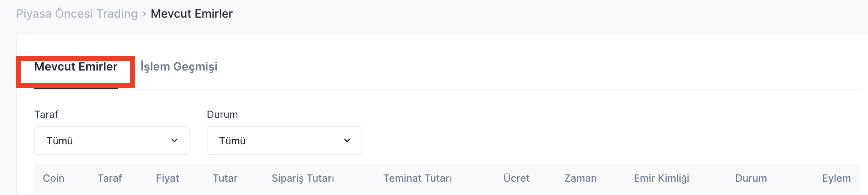Open the Piyasa Öncesi Trading breadcrumb link
Viewport: 868px width, 195px height.
[77, 14]
